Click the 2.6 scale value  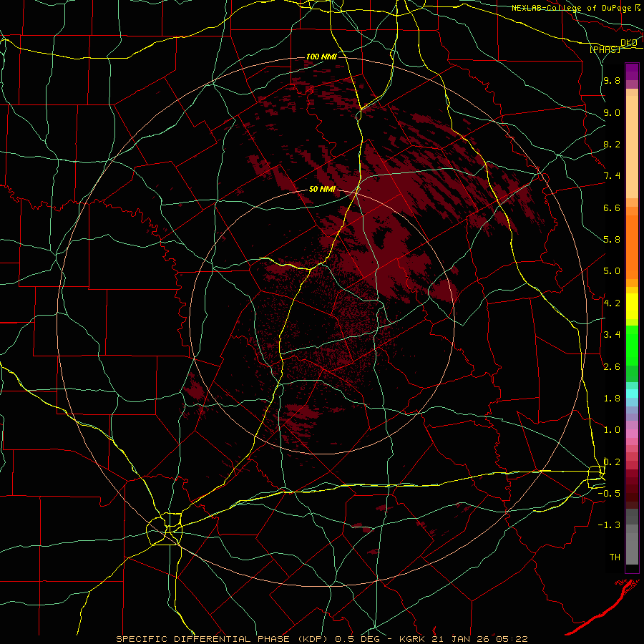click(x=612, y=367)
